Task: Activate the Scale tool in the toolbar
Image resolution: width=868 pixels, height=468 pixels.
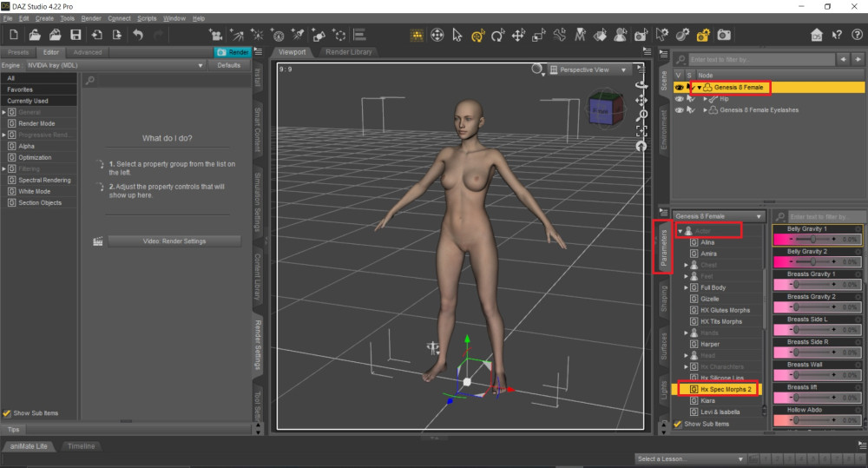Action: click(x=539, y=36)
